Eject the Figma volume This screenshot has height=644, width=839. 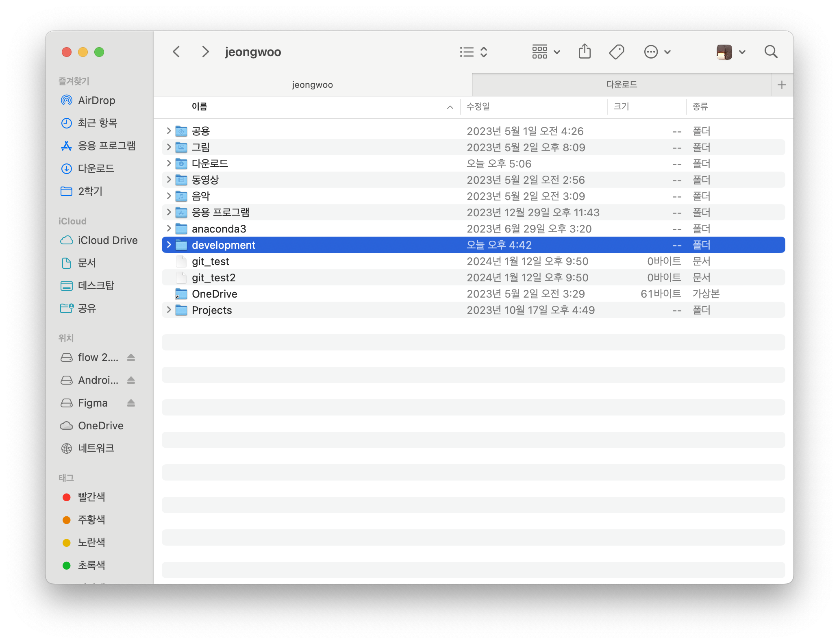pyautogui.click(x=131, y=403)
